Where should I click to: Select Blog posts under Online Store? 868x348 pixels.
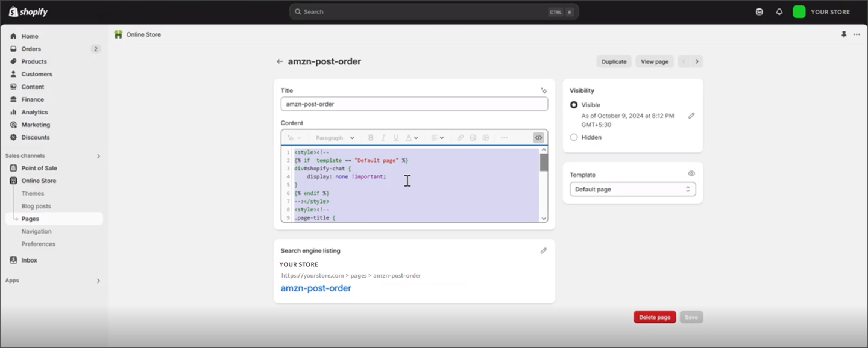[36, 206]
